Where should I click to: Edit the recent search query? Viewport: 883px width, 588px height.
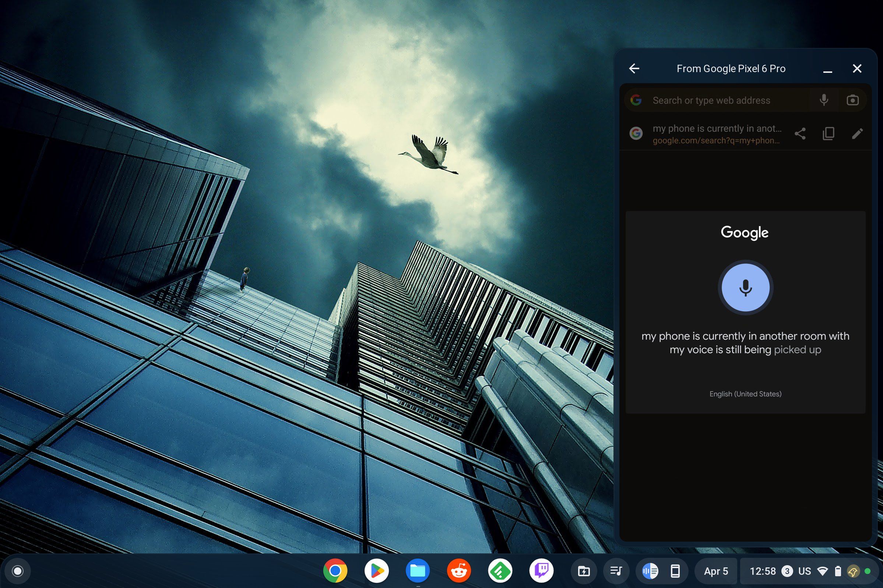tap(858, 134)
